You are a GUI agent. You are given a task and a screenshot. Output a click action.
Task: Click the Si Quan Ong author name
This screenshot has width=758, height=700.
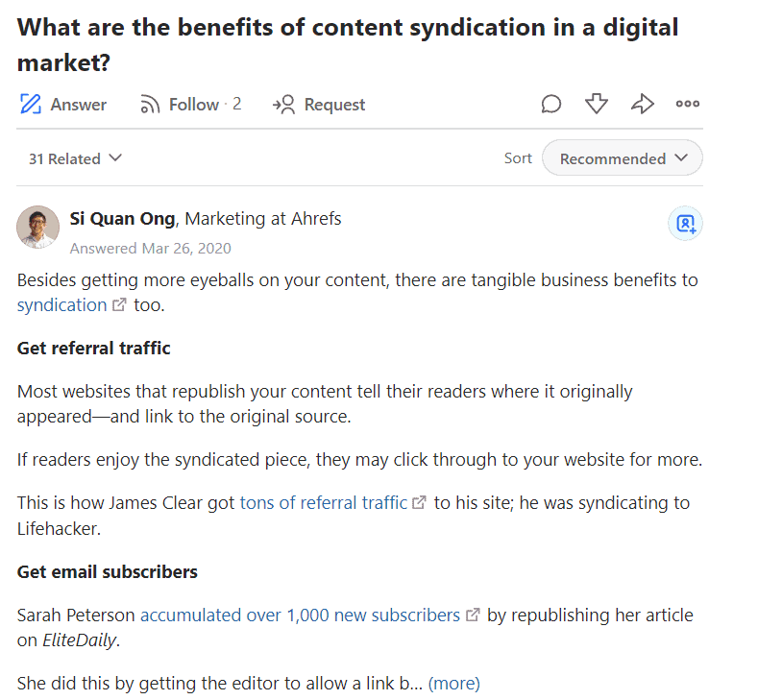(x=122, y=219)
